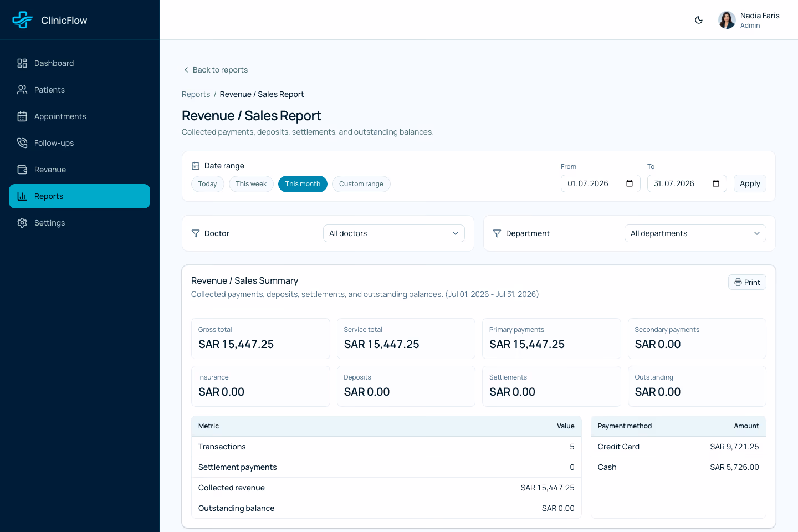The image size is (798, 532).
Task: Apply the date range
Action: click(750, 183)
